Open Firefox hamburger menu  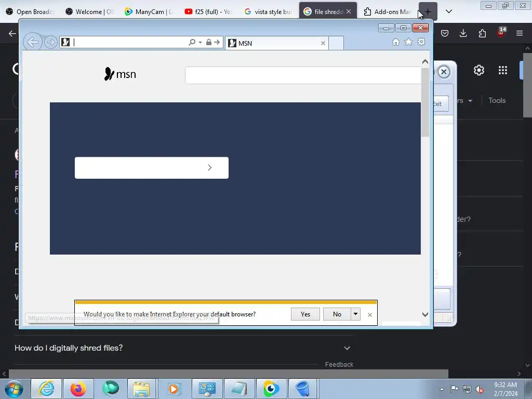[520, 33]
